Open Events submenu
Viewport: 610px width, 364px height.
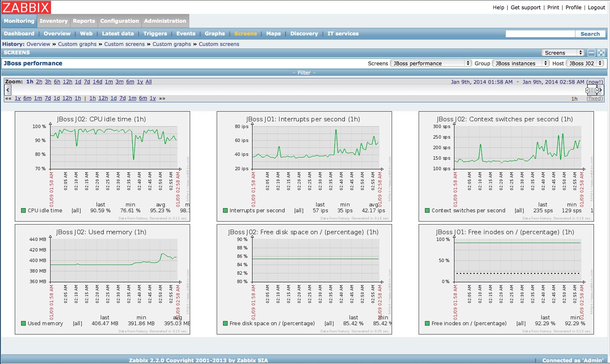pyautogui.click(x=186, y=34)
